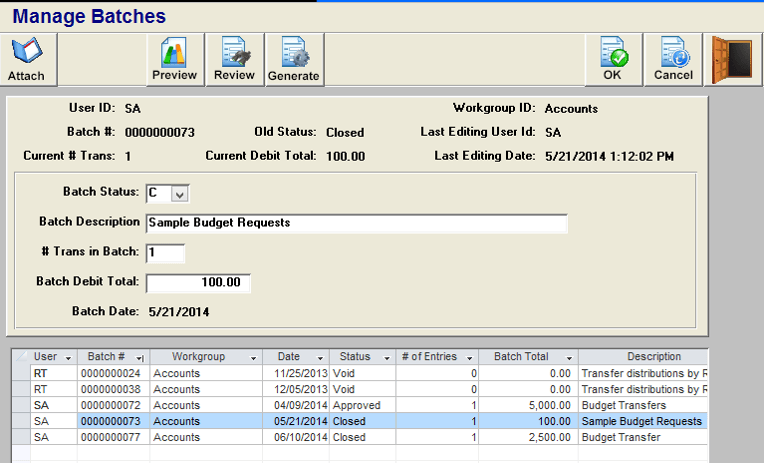Click the 2,500.00 batch total cell

(x=528, y=438)
